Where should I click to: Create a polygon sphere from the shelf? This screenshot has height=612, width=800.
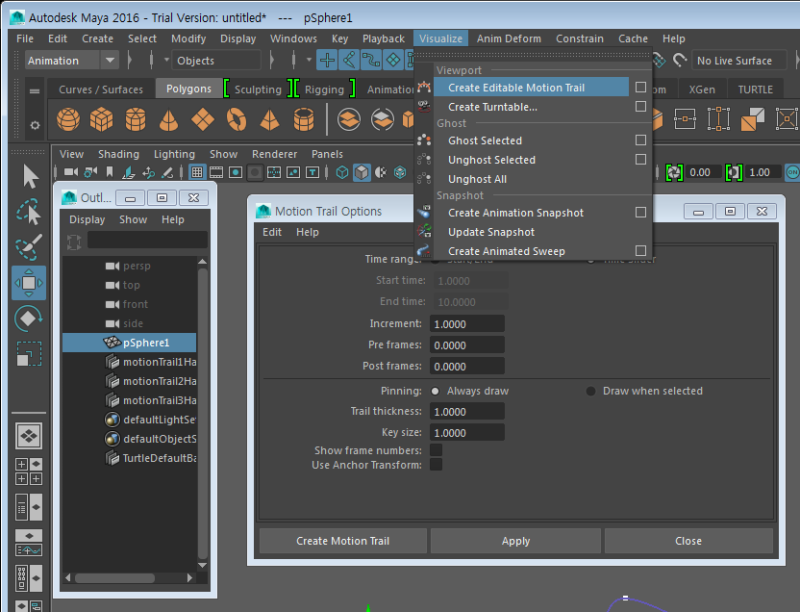tap(68, 119)
